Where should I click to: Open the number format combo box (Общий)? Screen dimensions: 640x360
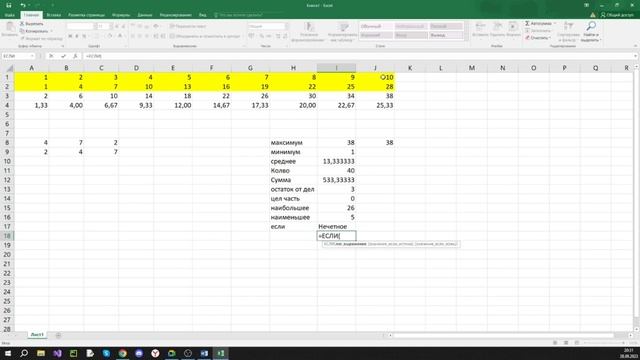click(268, 26)
